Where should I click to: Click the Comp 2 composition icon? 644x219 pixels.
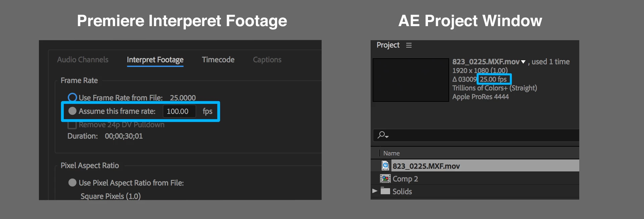pos(385,178)
